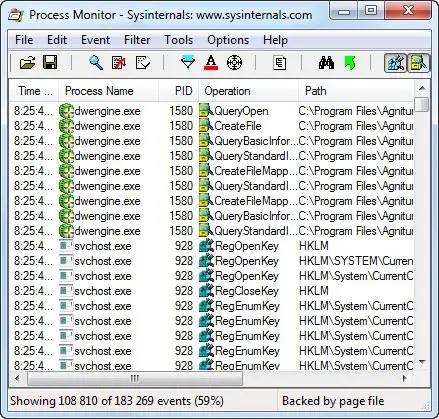Save events using the floppy disk icon

[x=50, y=63]
